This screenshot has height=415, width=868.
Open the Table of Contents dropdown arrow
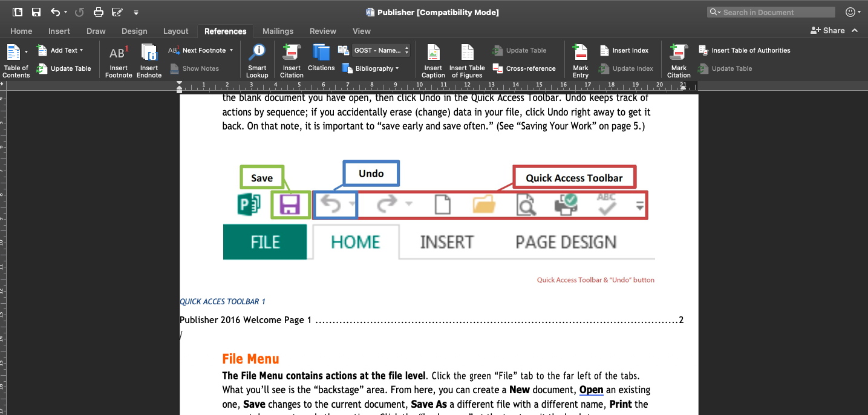pyautogui.click(x=26, y=52)
